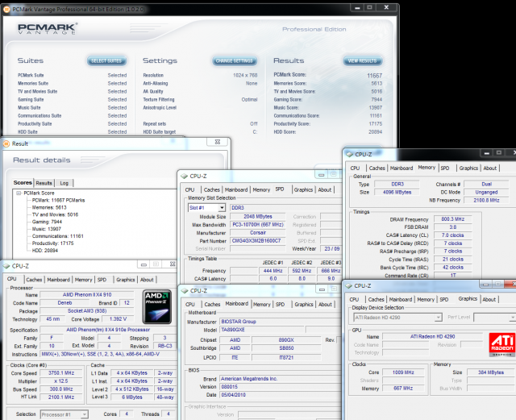Open CPU tab in Memory window
This screenshot has width=516, height=420.
[355, 168]
